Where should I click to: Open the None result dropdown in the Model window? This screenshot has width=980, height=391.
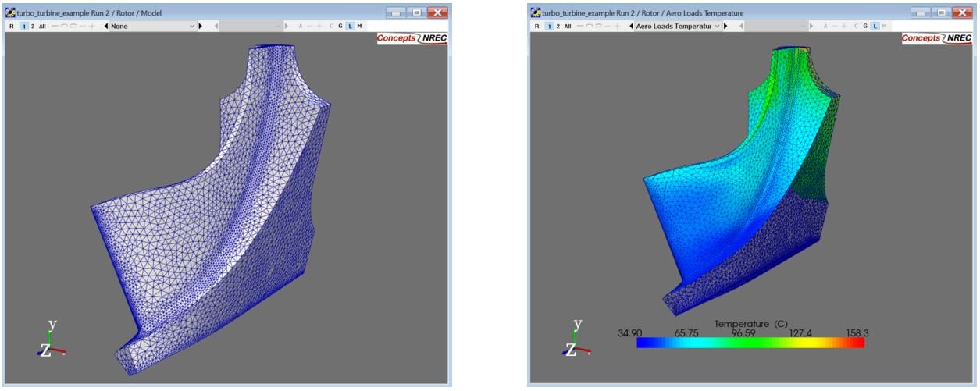(x=152, y=27)
